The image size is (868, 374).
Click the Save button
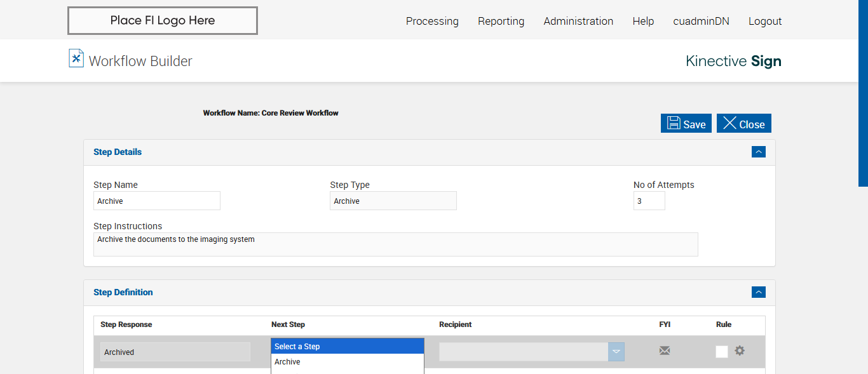point(686,124)
